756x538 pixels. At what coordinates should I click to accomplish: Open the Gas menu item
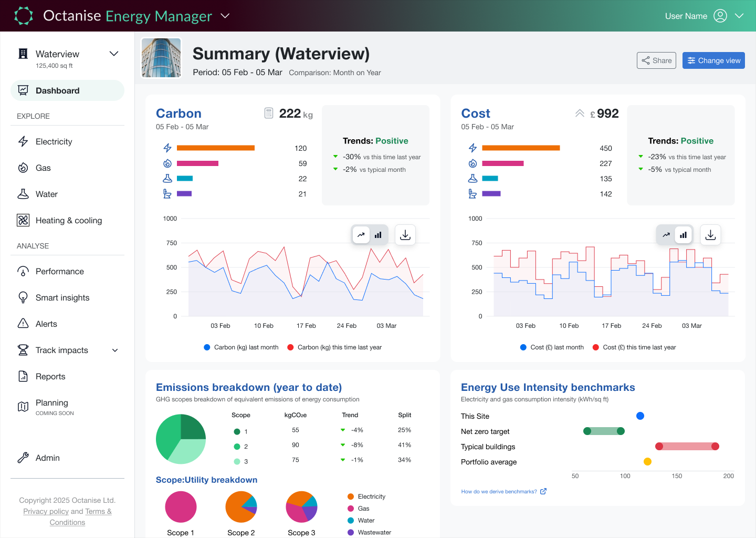pyautogui.click(x=67, y=168)
